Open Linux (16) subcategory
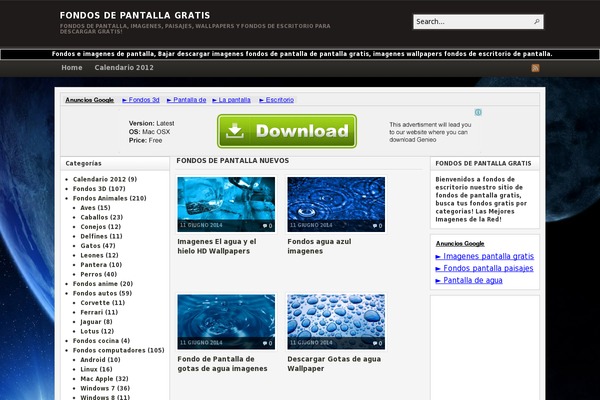The image size is (600, 400). 96,369
